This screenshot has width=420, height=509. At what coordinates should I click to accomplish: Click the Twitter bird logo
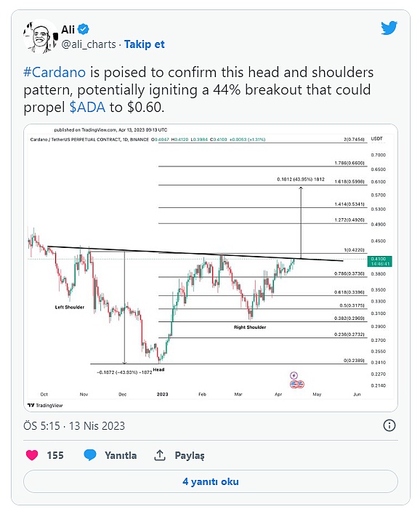tap(389, 28)
